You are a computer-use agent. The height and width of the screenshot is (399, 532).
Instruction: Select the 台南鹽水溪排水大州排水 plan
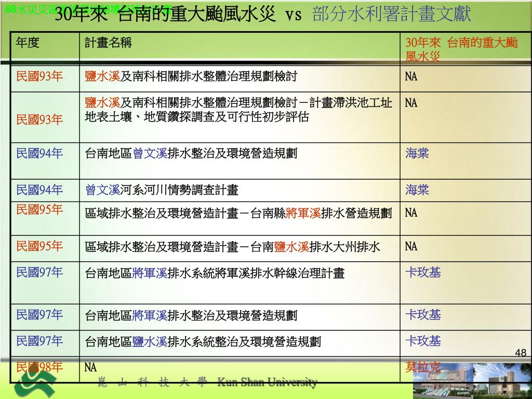[x=232, y=247]
